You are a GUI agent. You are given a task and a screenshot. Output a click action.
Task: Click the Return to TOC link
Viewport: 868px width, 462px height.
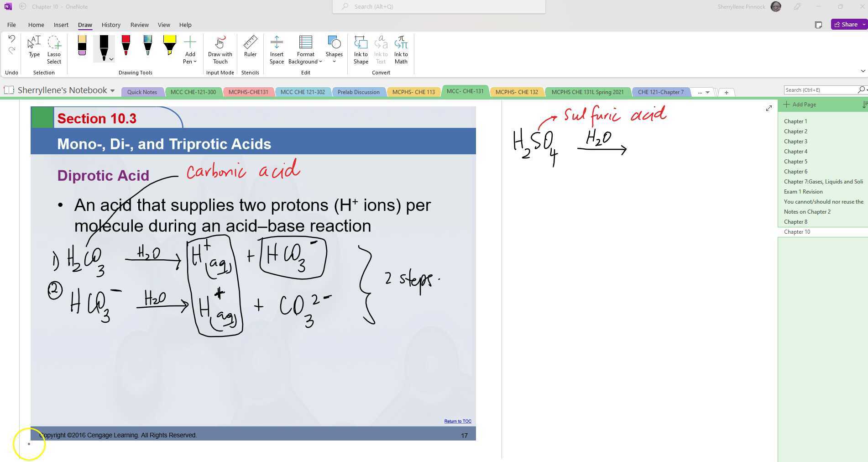coord(457,421)
